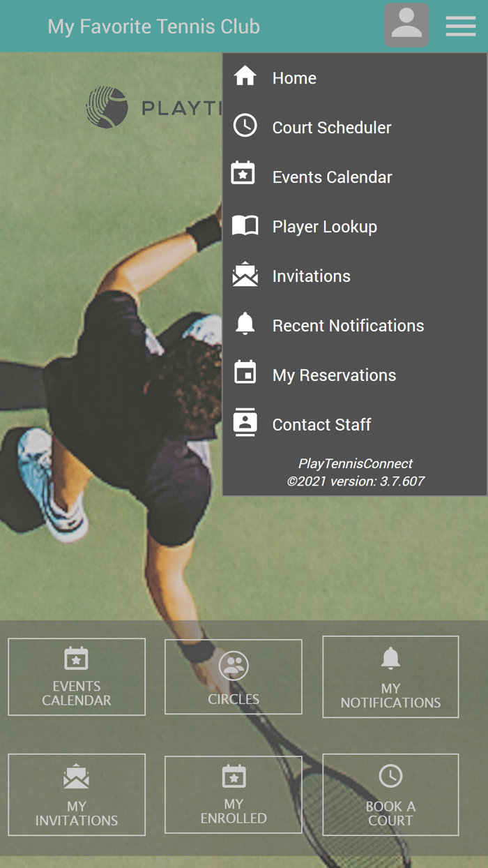Click the PlayTennisConnect version text

(356, 472)
